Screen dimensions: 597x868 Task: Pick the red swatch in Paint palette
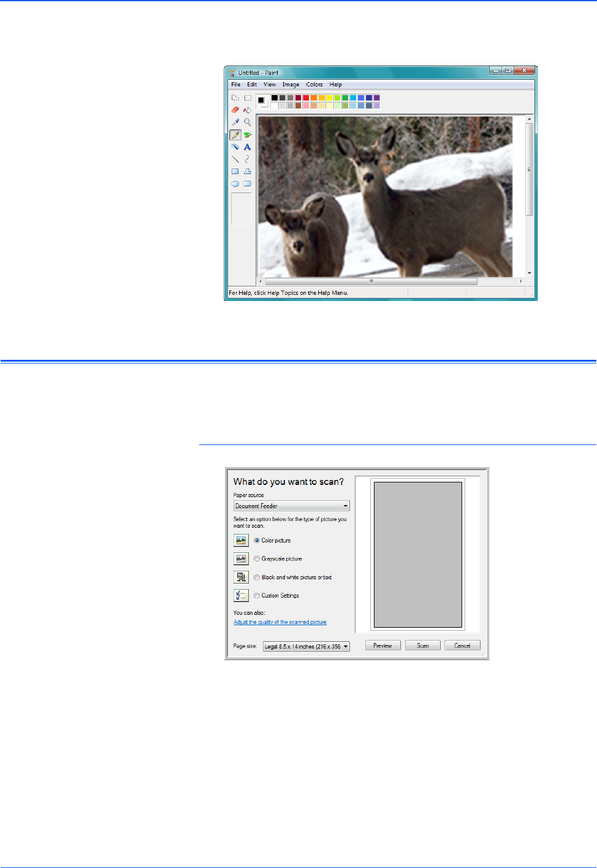pos(306,97)
